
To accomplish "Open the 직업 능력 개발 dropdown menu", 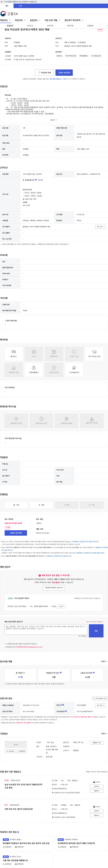I will click(x=53, y=20).
